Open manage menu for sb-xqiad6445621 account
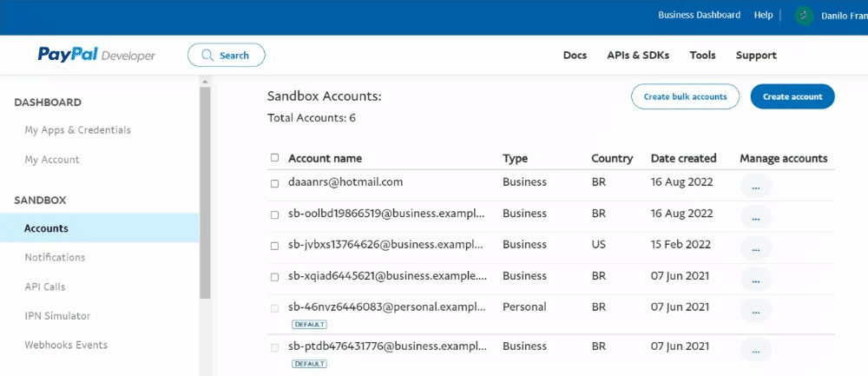The width and height of the screenshot is (868, 376). coord(756,280)
